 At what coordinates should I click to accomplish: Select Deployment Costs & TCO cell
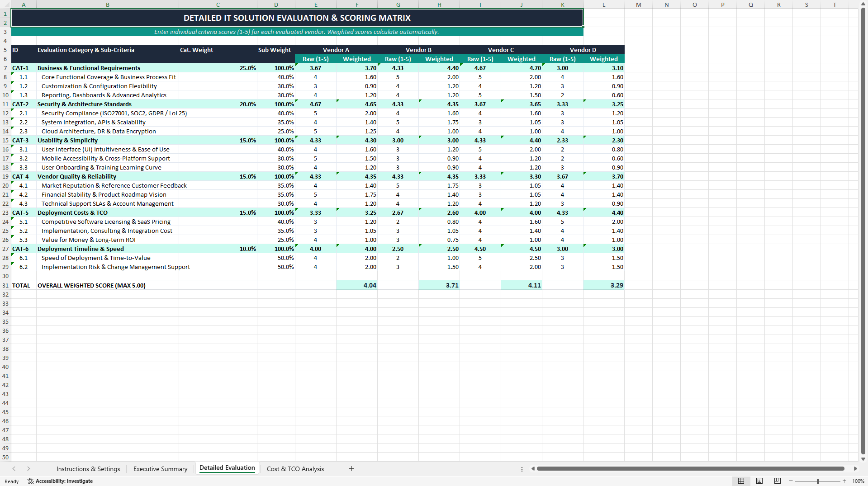[x=108, y=212]
